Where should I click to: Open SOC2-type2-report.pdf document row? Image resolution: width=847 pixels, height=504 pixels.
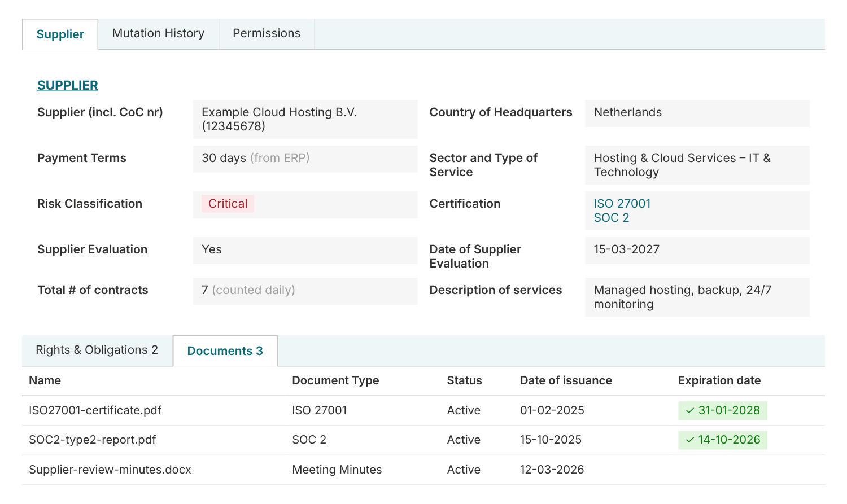click(423, 440)
